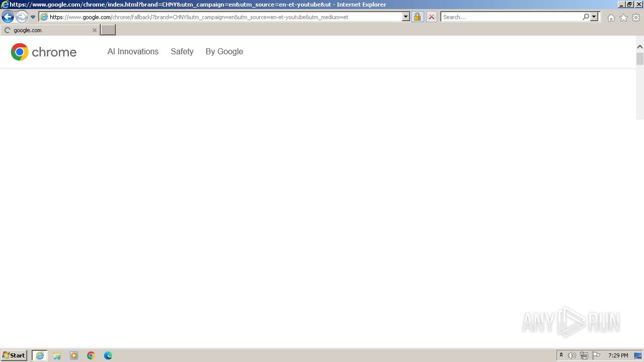Click the IE Back arrow button
The width and height of the screenshot is (644, 362).
click(8, 17)
